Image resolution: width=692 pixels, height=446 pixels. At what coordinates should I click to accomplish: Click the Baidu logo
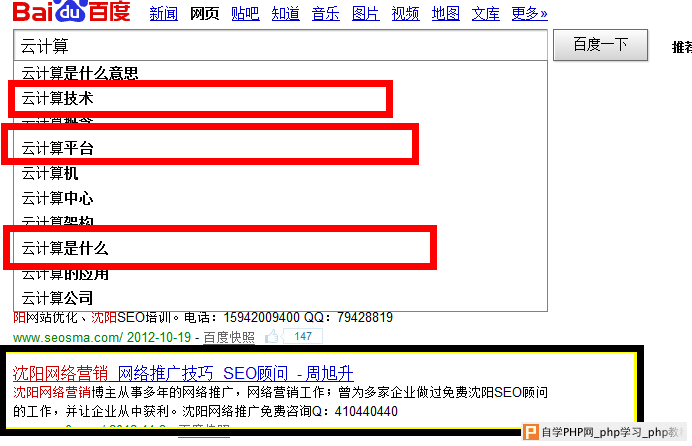[71, 11]
